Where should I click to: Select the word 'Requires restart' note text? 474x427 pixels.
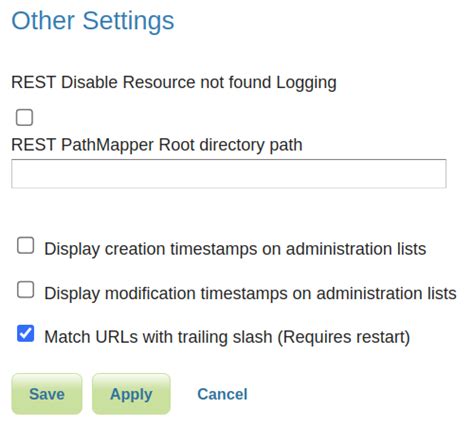click(x=343, y=337)
